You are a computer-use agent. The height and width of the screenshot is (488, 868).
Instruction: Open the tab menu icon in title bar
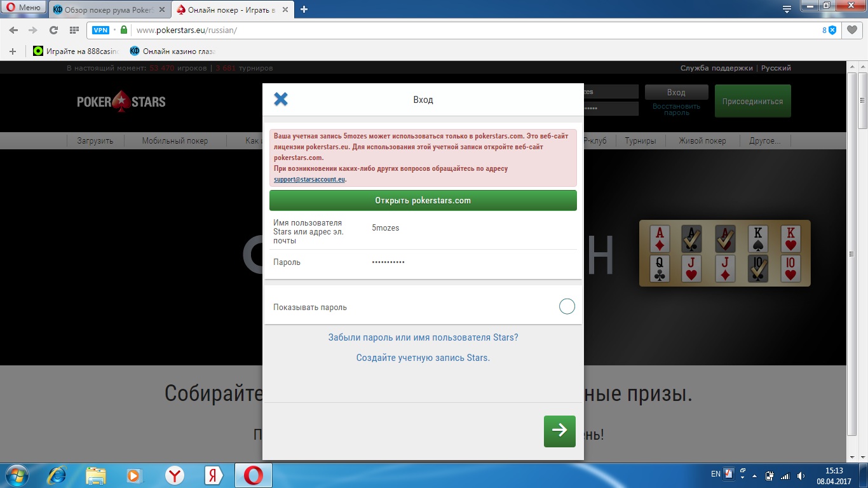pos(787,9)
